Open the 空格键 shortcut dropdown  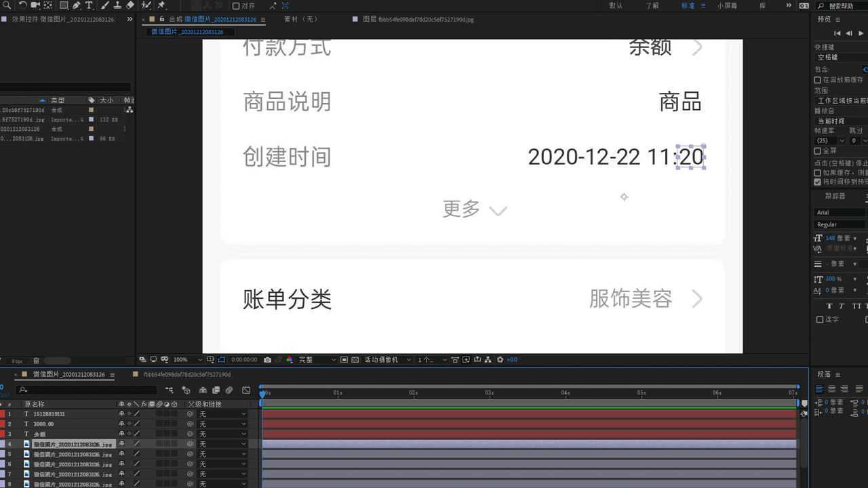pos(841,58)
